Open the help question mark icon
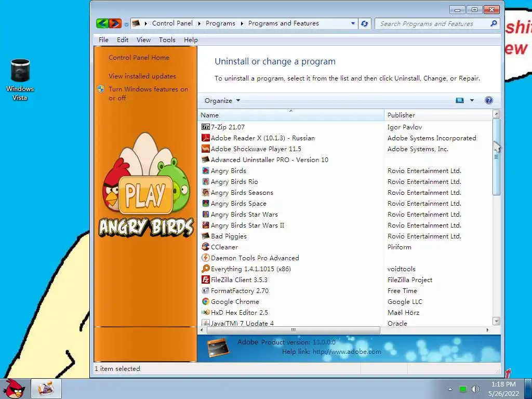Image resolution: width=532 pixels, height=399 pixels. (x=488, y=100)
